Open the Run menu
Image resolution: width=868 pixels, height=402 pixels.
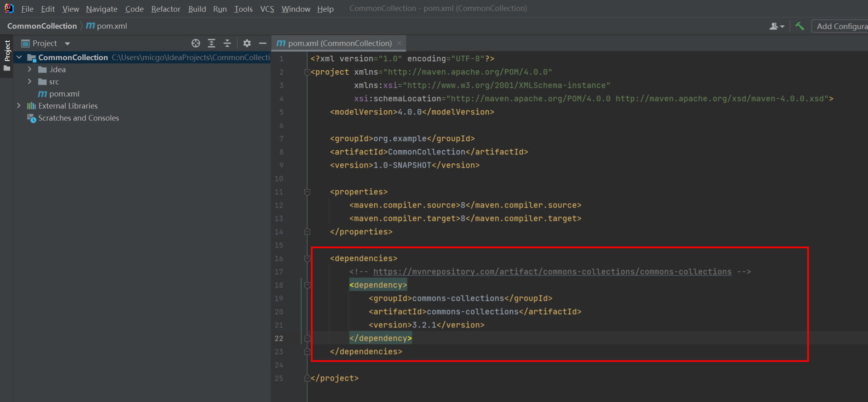220,8
